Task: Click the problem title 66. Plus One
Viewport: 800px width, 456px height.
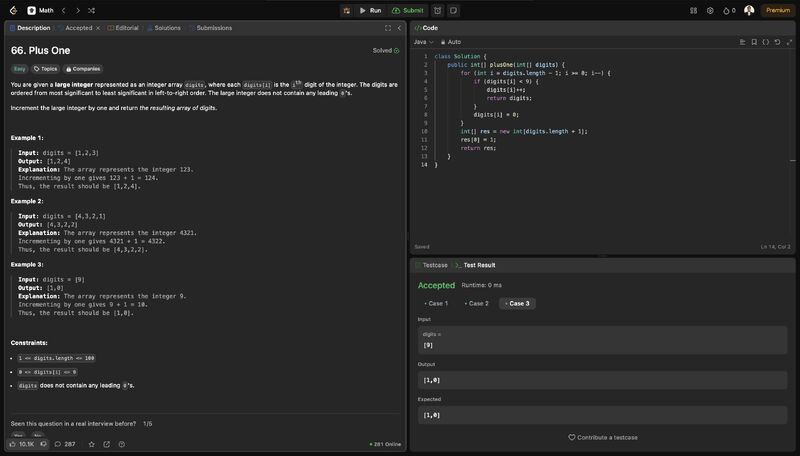Action: pyautogui.click(x=41, y=50)
